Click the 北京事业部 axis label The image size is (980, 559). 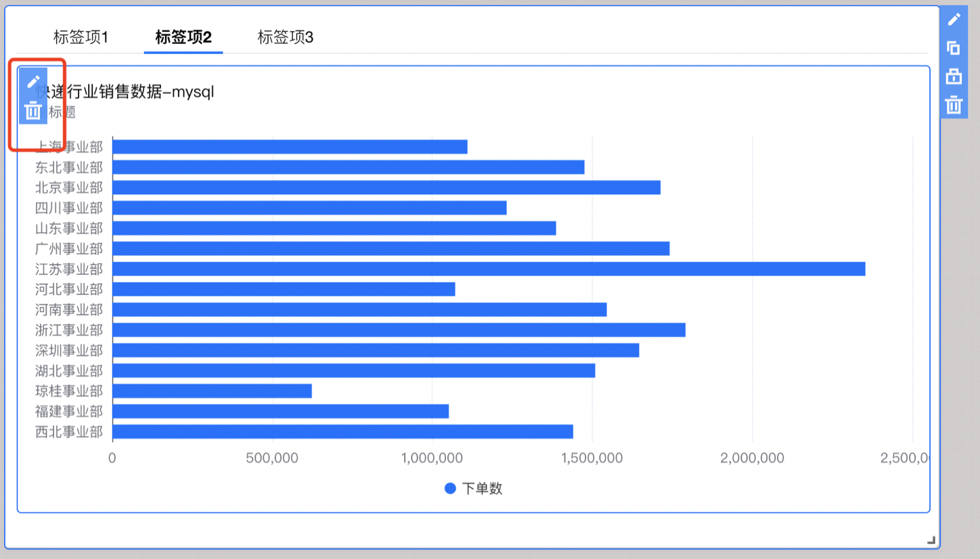69,187
